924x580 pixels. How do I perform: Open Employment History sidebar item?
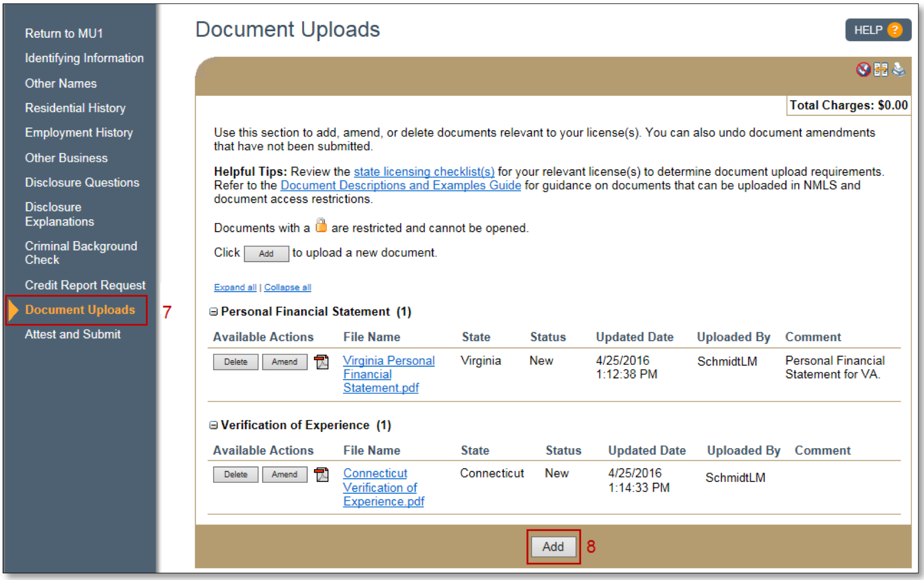pyautogui.click(x=79, y=132)
